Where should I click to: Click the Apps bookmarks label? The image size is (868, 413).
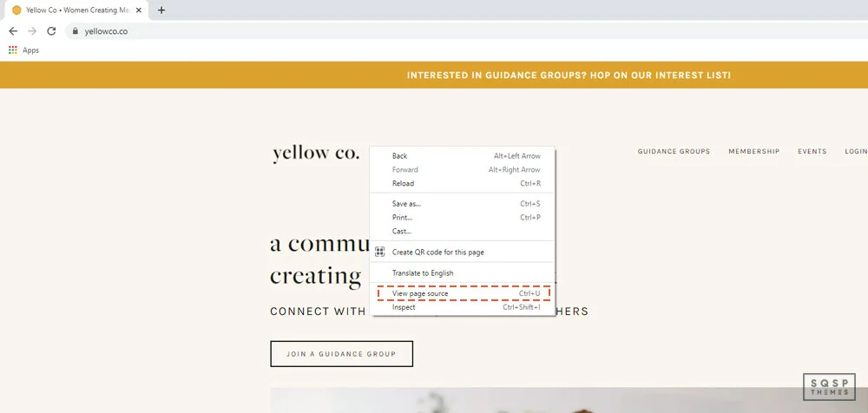[30, 49]
